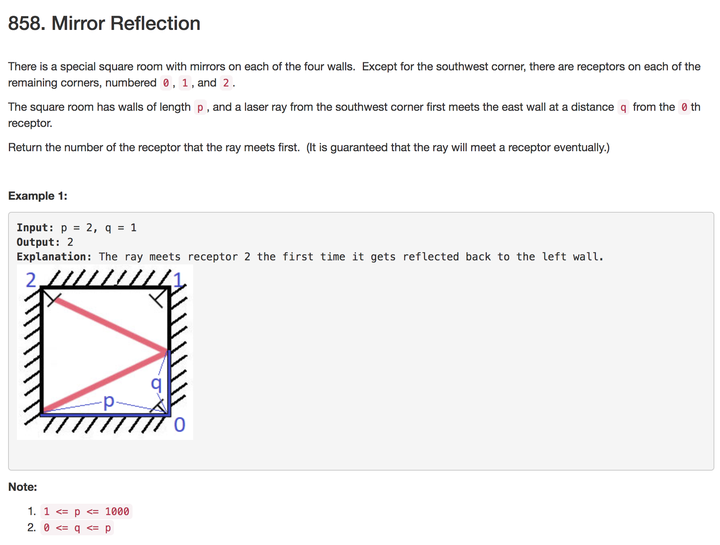Click the "Output: 2" line
The height and width of the screenshot is (545, 720).
tap(45, 242)
